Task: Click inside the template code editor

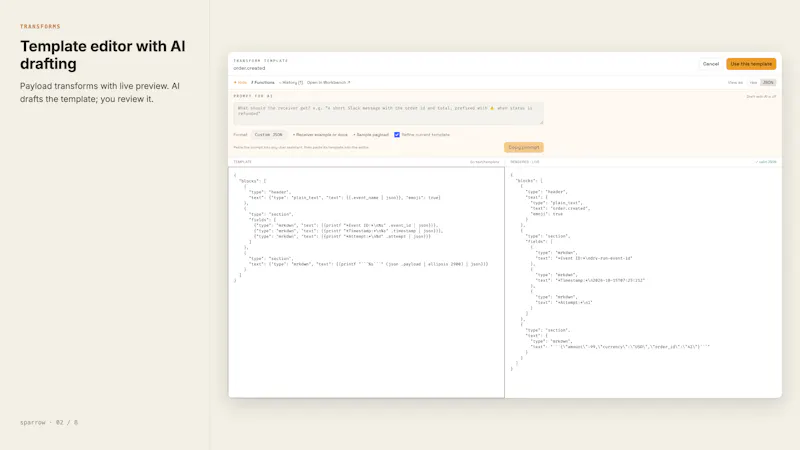Action: tap(366, 282)
